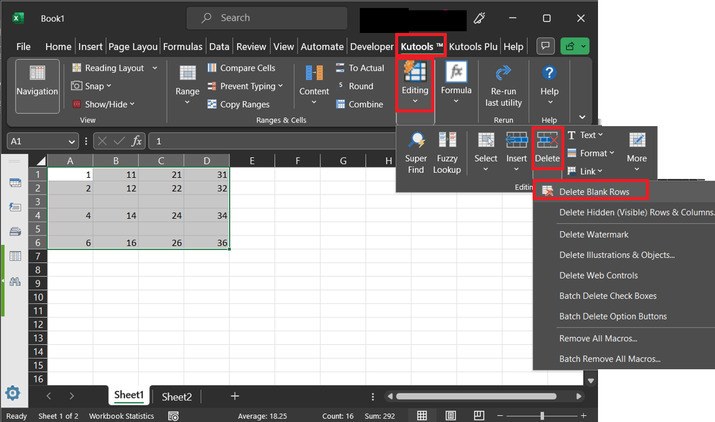Click the Insert tool icon

pyautogui.click(x=516, y=141)
